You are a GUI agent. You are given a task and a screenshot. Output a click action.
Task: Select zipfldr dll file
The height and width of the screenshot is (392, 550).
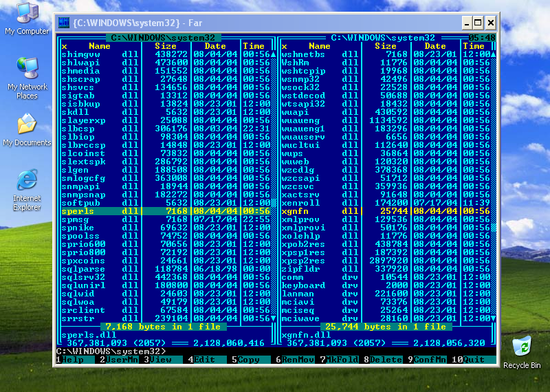pyautogui.click(x=386, y=269)
